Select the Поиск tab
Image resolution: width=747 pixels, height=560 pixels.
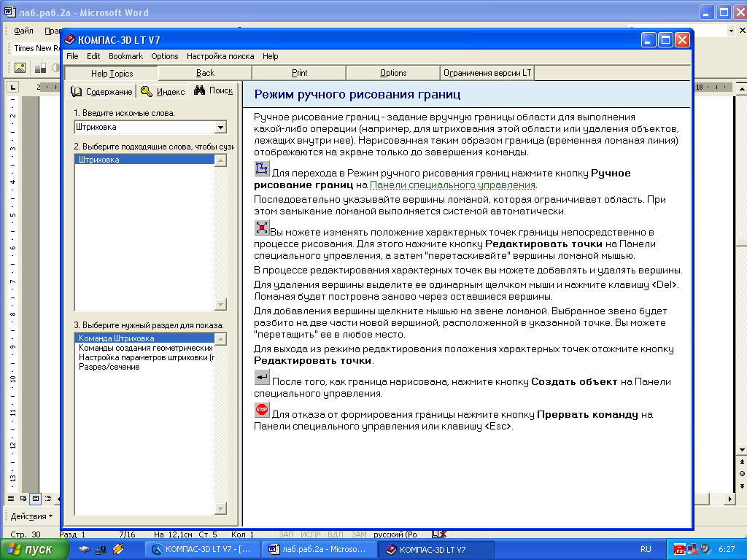tap(214, 90)
